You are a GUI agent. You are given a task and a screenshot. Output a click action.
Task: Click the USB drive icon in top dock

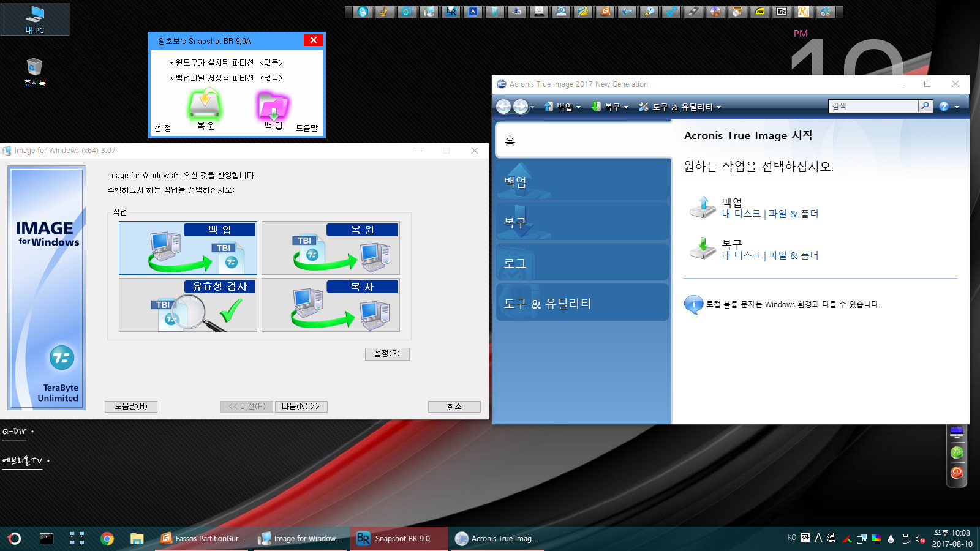click(693, 11)
